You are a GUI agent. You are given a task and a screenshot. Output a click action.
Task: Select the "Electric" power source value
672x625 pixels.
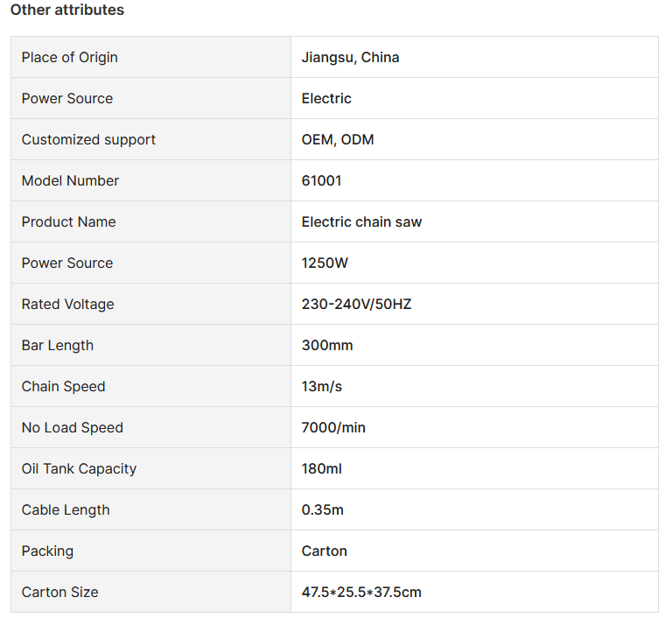[326, 98]
